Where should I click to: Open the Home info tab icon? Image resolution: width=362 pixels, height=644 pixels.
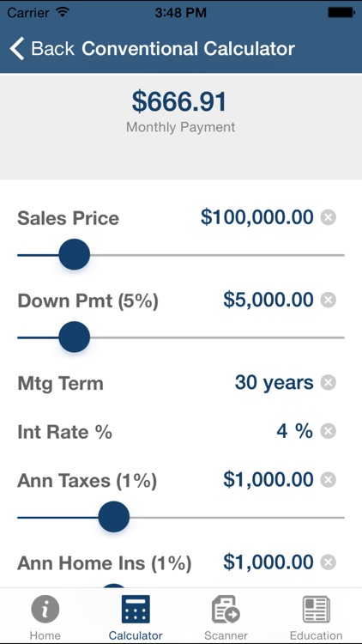[45, 610]
